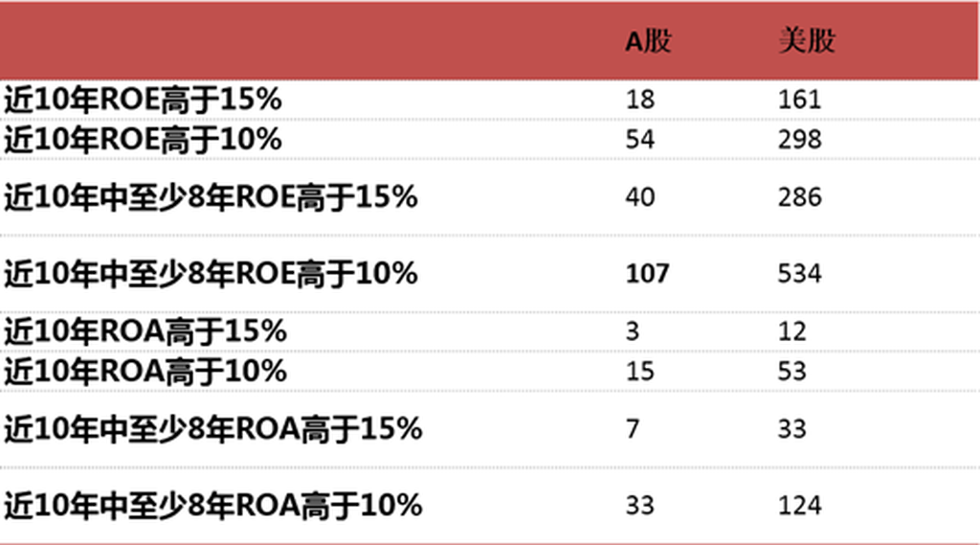Image resolution: width=980 pixels, height=545 pixels.
Task: Click label 近10年中至少8年ROA高于15%
Action: (x=213, y=429)
